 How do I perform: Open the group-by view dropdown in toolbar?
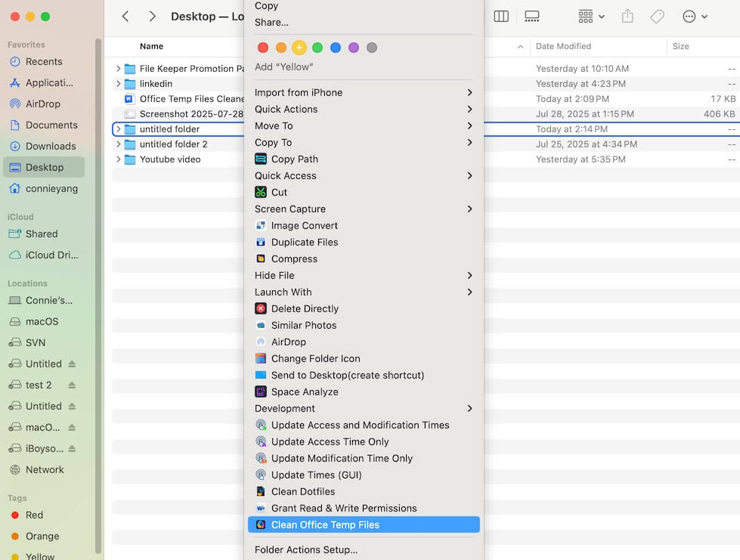(x=591, y=16)
